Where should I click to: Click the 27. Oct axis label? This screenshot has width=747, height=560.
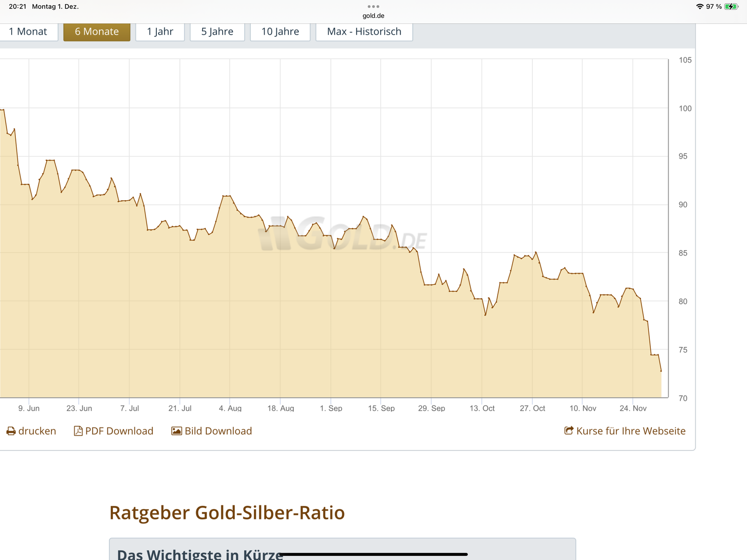(x=533, y=408)
